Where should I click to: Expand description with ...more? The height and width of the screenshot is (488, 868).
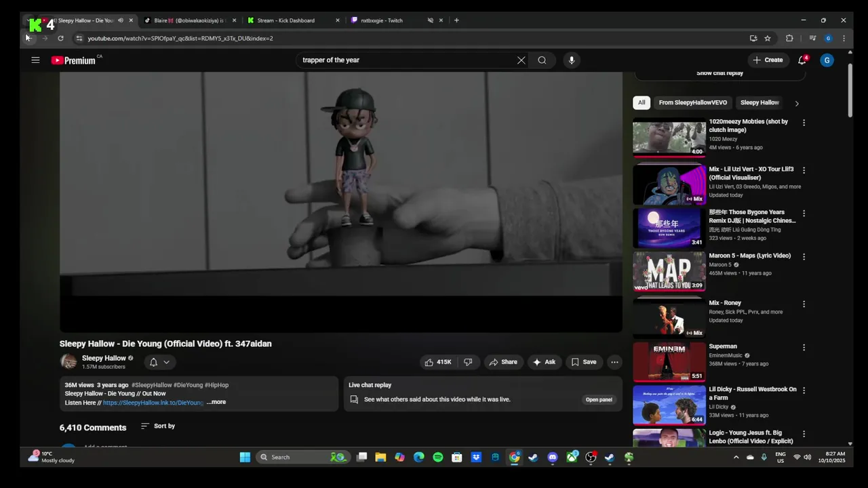point(216,402)
